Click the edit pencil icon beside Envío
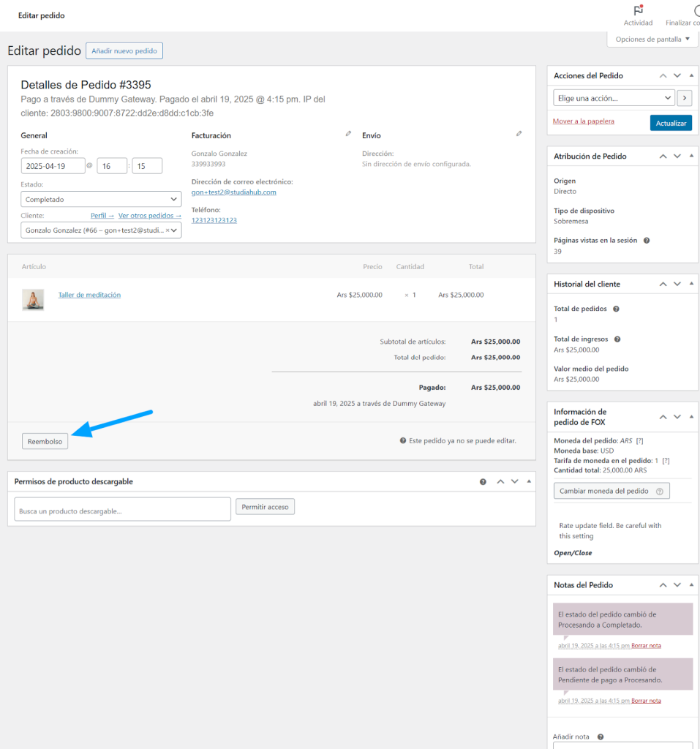Screen dimensions: 700x749 [519, 135]
